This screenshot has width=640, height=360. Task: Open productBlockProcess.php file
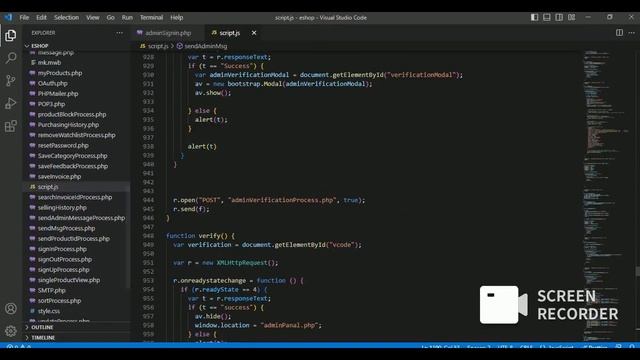pos(72,114)
